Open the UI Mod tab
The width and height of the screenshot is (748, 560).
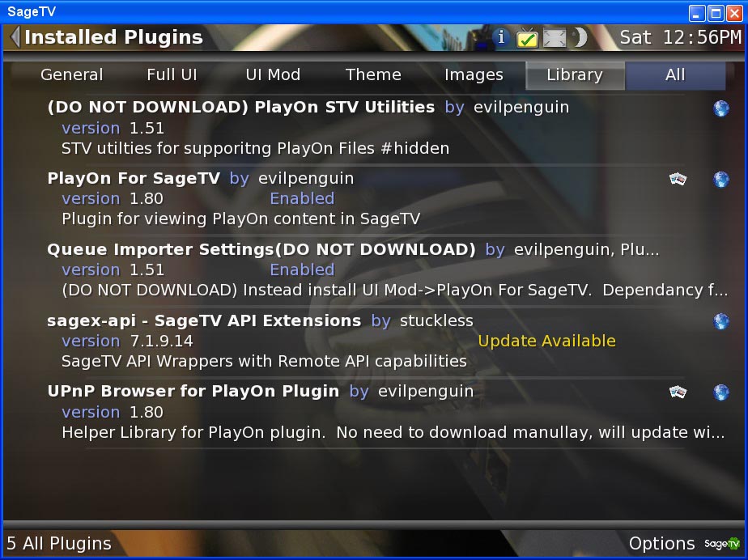coord(273,75)
